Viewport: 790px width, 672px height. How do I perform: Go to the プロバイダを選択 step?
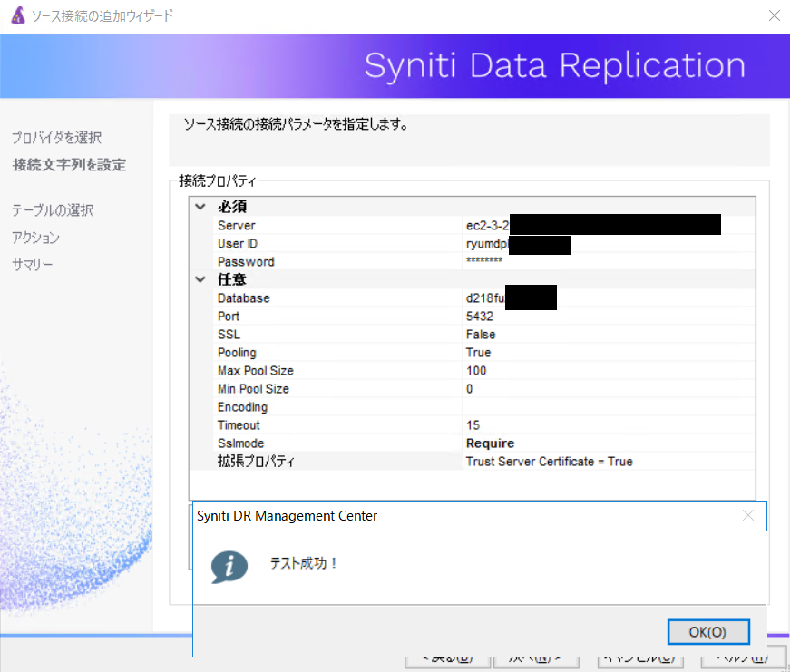56,138
